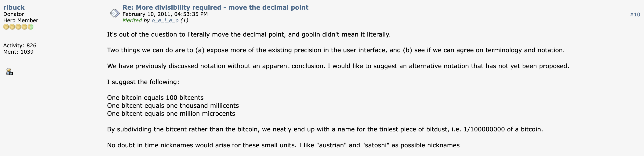644x156 pixels.
Task: Click the green-tinted last rank coin icon
Action: click(30, 27)
